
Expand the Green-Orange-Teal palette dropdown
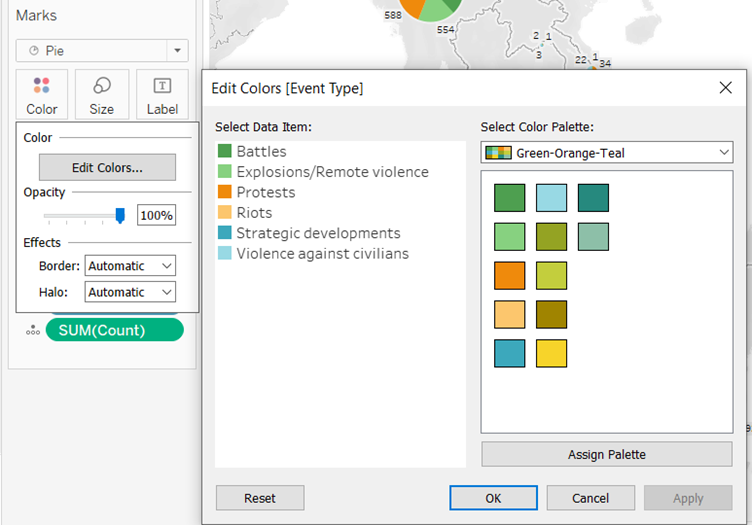724,153
